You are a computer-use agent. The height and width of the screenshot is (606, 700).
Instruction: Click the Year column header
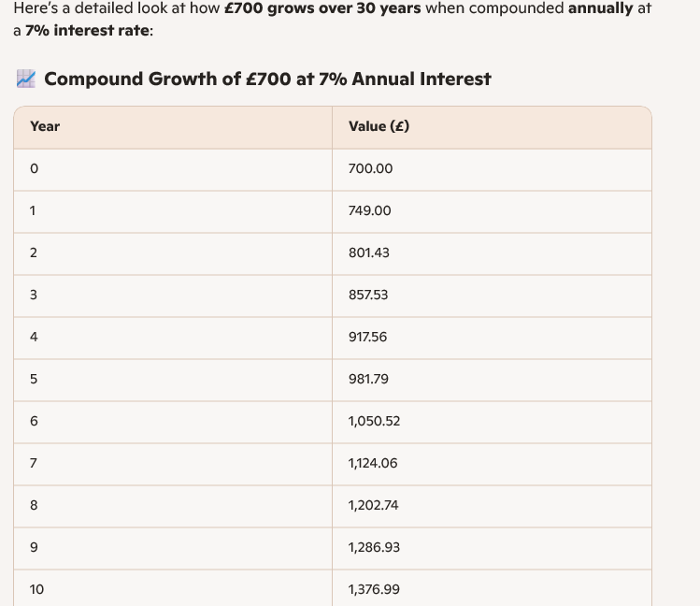point(45,126)
